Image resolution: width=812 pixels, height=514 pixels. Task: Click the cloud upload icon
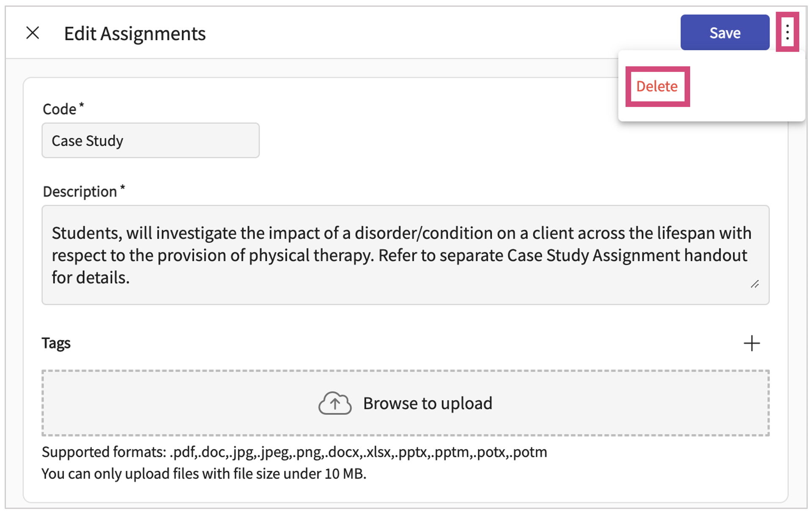pos(335,403)
